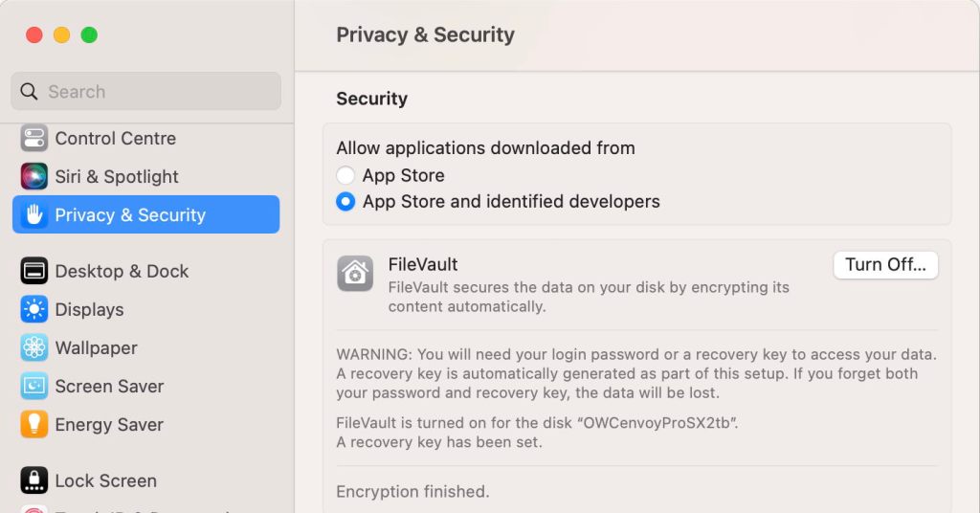Click the Energy Saver lightbulb icon
980x513 pixels.
click(34, 424)
